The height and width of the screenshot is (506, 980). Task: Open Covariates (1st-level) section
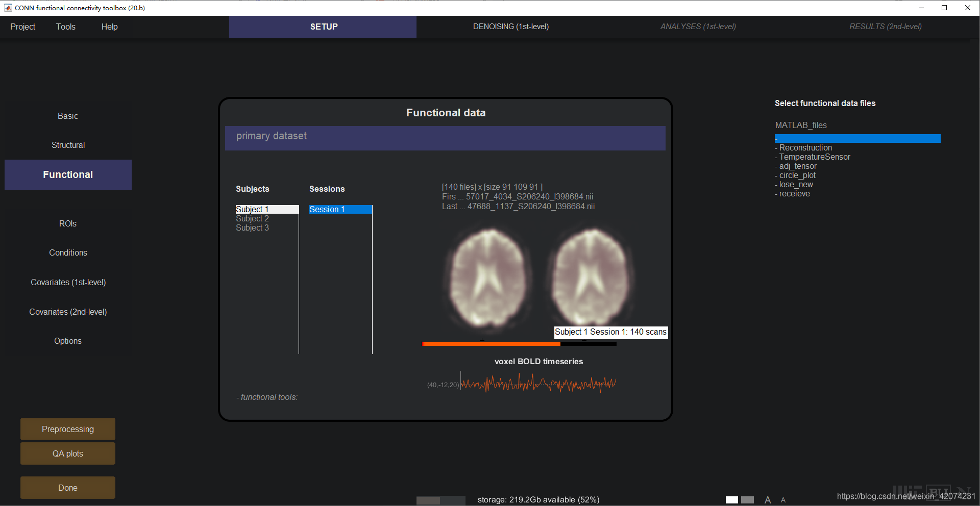pyautogui.click(x=68, y=283)
